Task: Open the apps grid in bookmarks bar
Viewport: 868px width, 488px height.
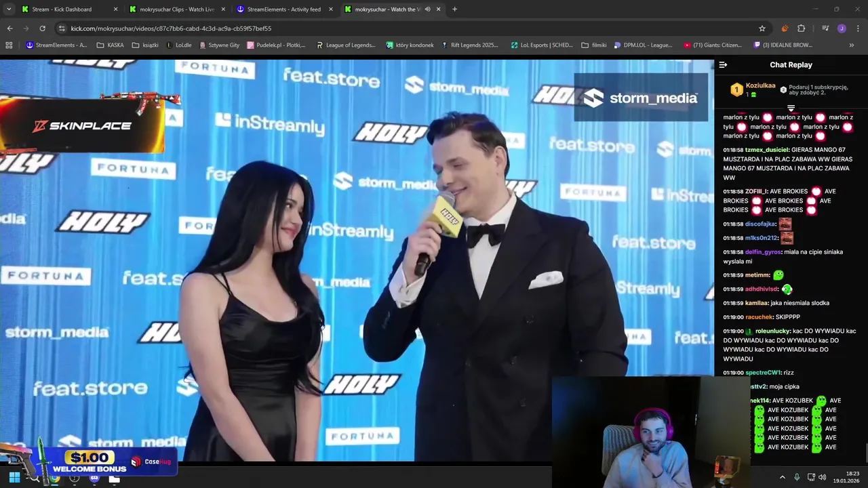Action: [x=9, y=45]
